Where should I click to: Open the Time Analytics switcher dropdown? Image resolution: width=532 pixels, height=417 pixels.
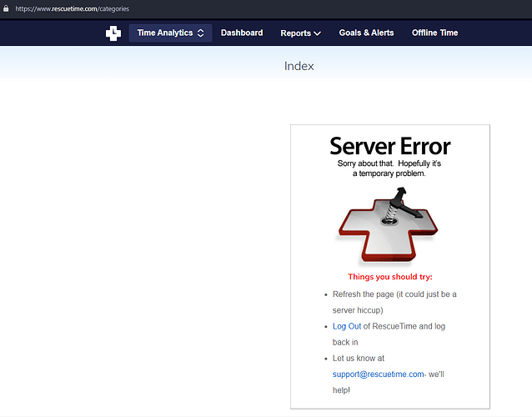click(170, 33)
